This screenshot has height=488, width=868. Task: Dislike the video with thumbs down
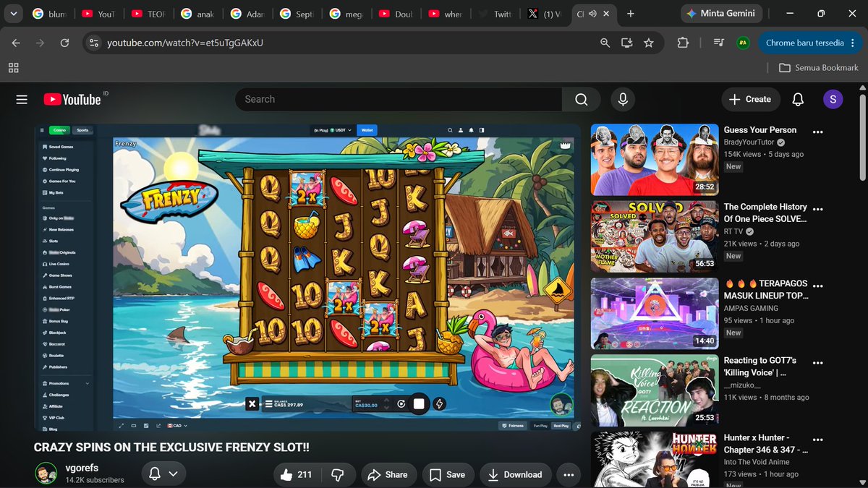click(336, 474)
